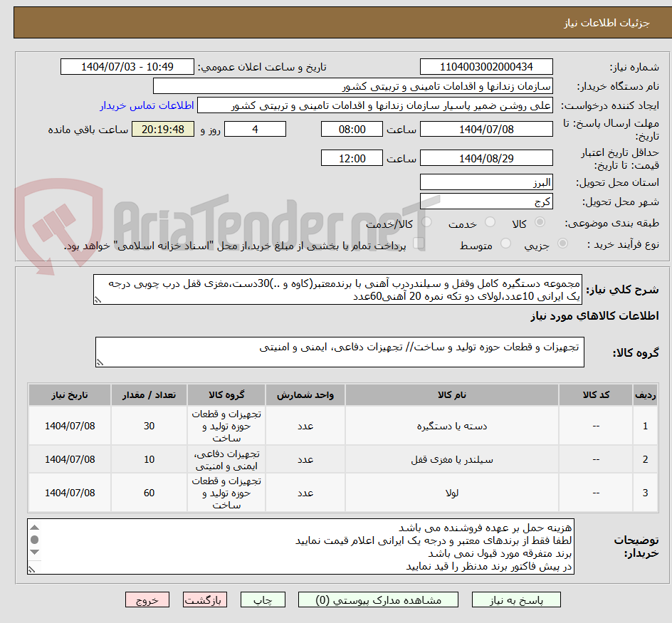Click the شرح کلی نیاز description text area
Image resolution: width=672 pixels, height=623 pixels.
337,290
